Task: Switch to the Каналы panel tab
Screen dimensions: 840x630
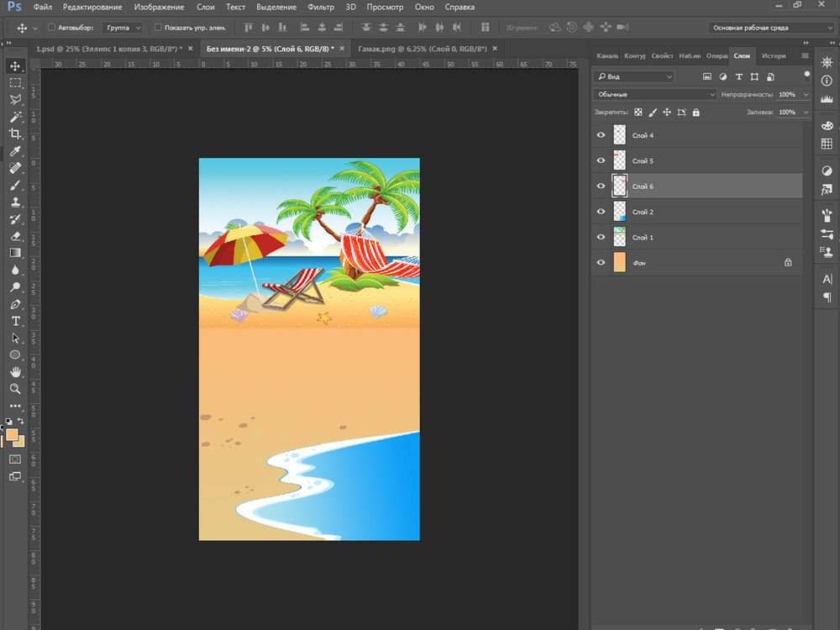Action: coord(607,56)
